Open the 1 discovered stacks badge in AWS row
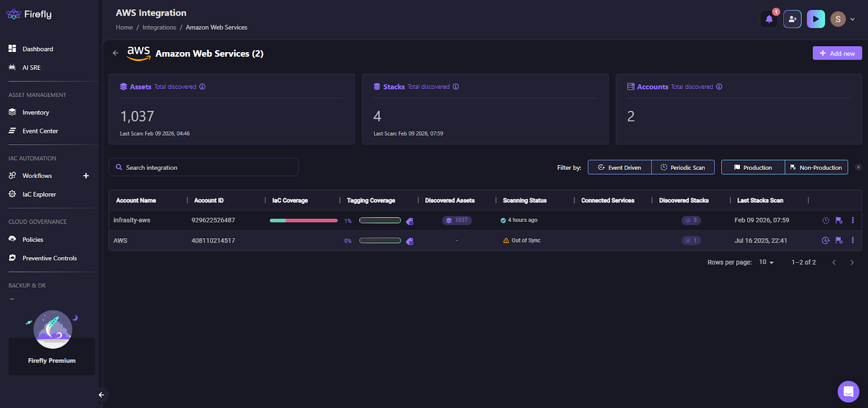868x408 pixels. [x=691, y=240]
